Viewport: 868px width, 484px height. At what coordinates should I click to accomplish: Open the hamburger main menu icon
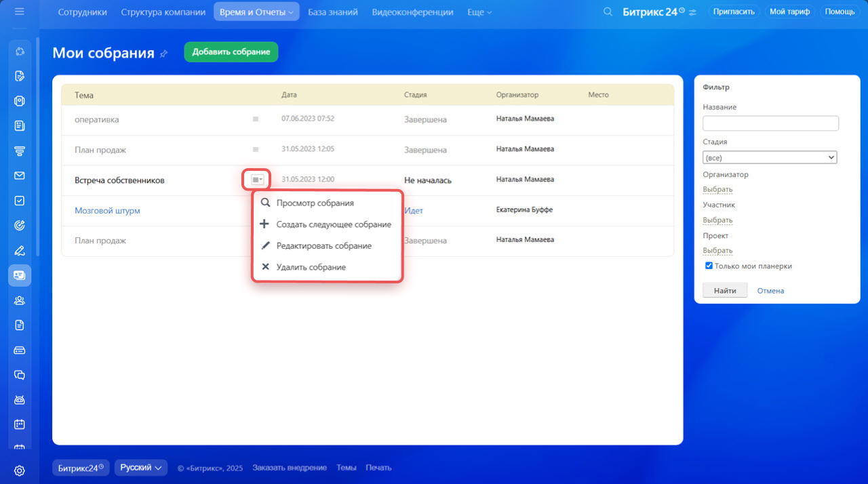point(19,12)
